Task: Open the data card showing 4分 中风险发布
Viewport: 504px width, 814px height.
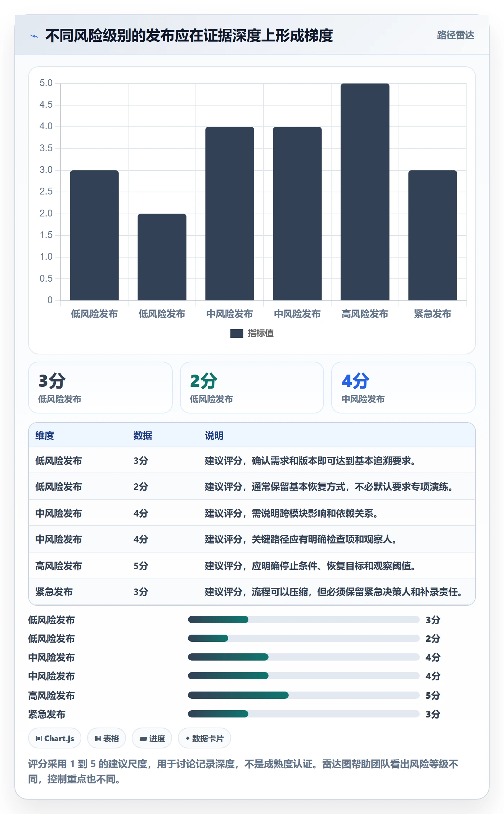Action: 404,388
